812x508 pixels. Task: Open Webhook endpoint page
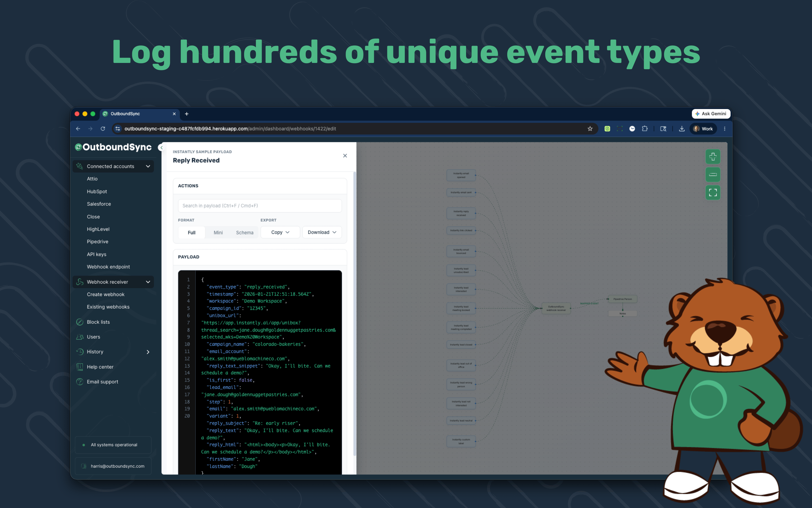pos(108,267)
